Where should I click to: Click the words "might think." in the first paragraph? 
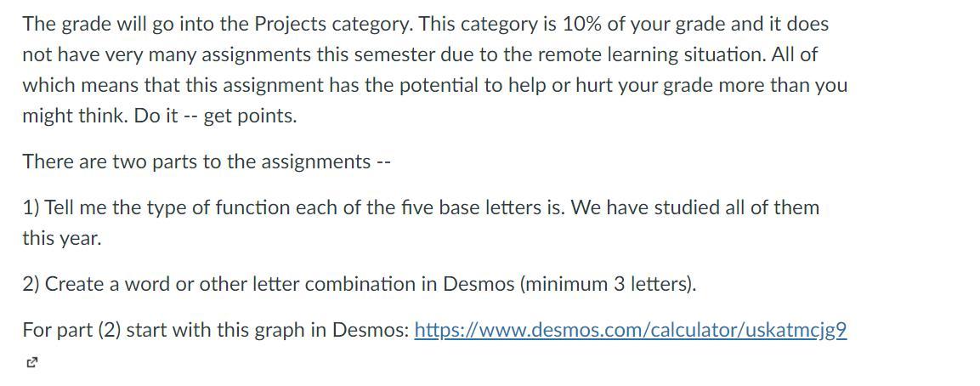[x=76, y=116]
